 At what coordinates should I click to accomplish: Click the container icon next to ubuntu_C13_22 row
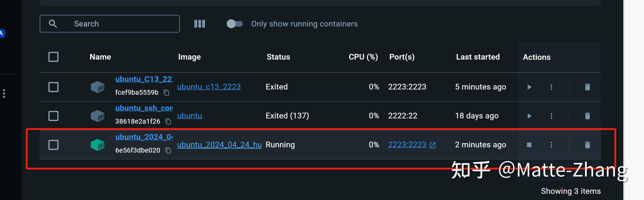(97, 87)
